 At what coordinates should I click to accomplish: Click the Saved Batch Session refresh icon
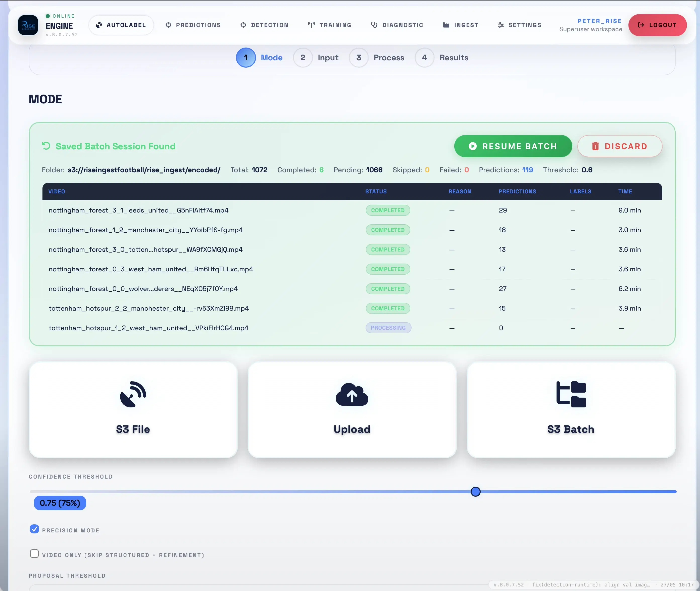click(46, 146)
